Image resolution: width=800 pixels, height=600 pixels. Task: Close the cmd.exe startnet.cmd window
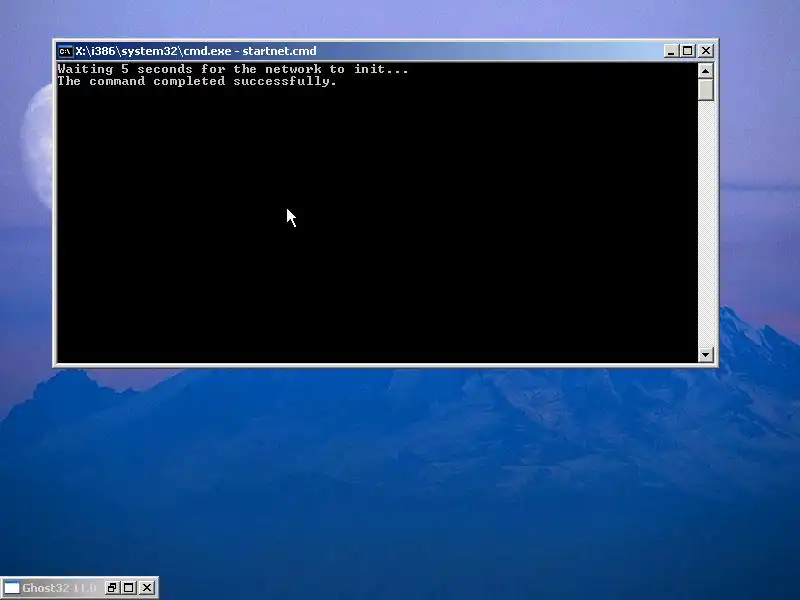tap(706, 51)
